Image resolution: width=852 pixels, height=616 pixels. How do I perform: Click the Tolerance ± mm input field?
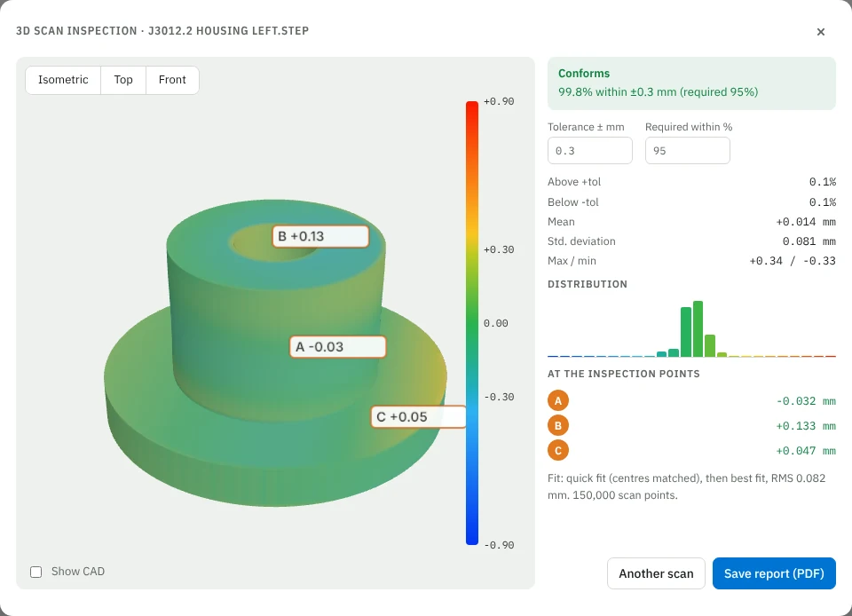click(589, 151)
